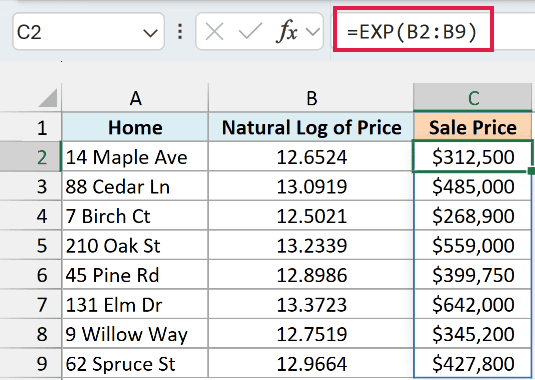This screenshot has height=380, width=535.
Task: Select cell with value 12.8986
Action: 311,275
